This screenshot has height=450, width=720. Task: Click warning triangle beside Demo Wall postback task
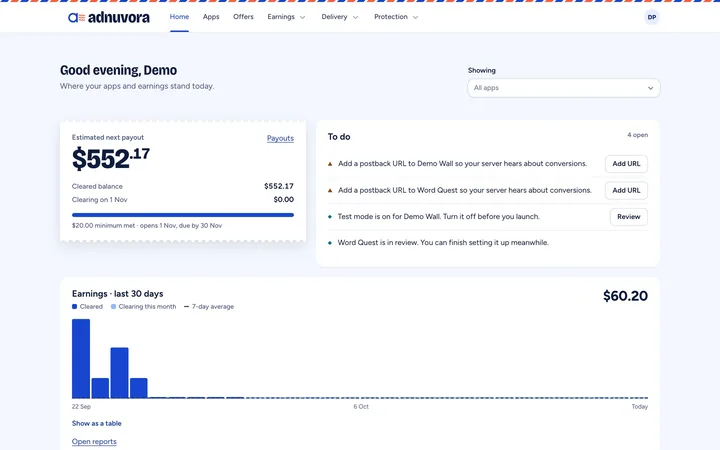tap(330, 164)
